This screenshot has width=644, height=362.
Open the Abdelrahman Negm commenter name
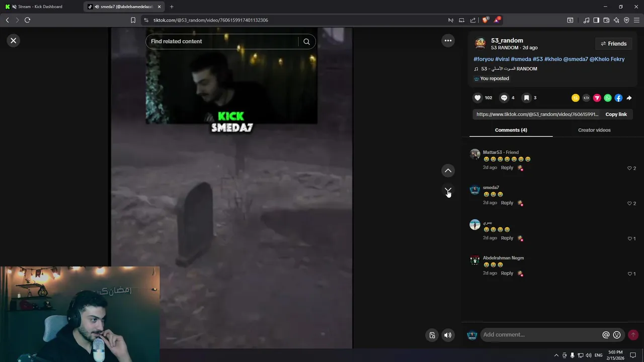click(503, 258)
